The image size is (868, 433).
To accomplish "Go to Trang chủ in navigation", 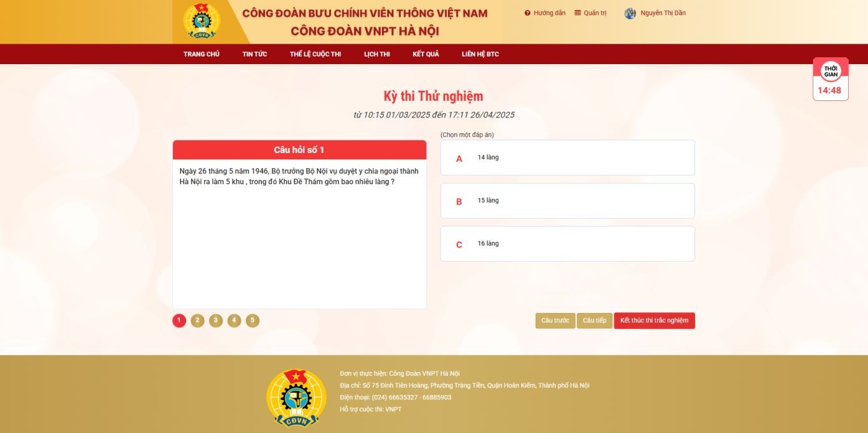I will click(201, 54).
